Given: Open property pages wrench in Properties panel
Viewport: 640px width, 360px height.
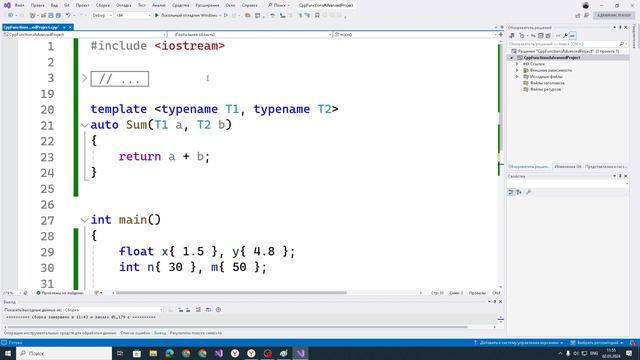Looking at the screenshot, I should [x=529, y=192].
